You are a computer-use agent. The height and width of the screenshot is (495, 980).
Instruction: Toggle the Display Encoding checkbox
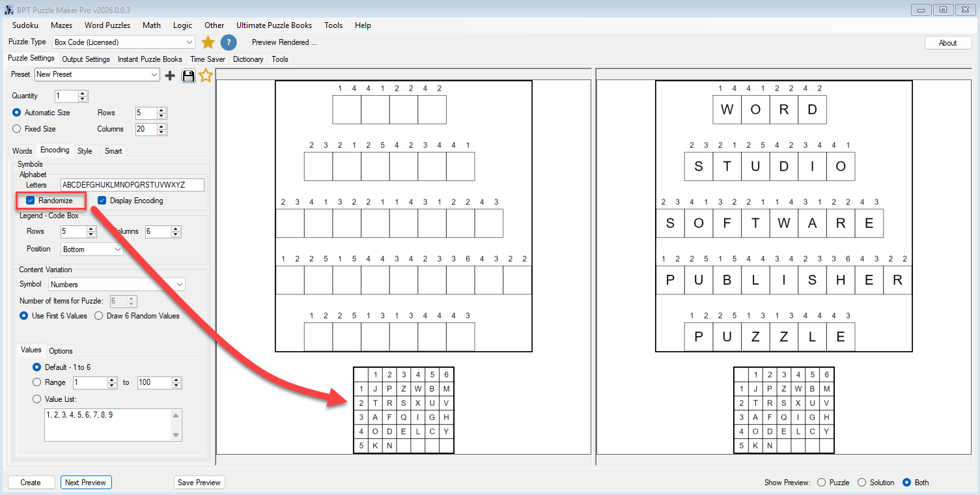[x=102, y=201]
